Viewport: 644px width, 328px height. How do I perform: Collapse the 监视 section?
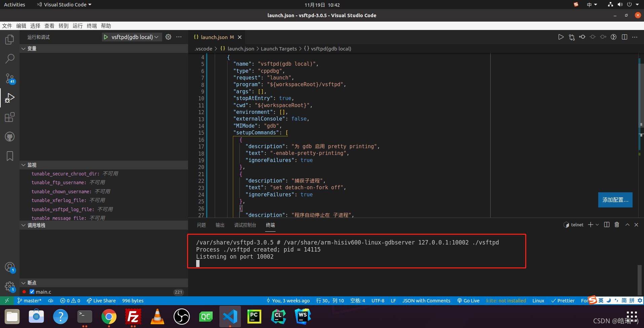pos(104,165)
